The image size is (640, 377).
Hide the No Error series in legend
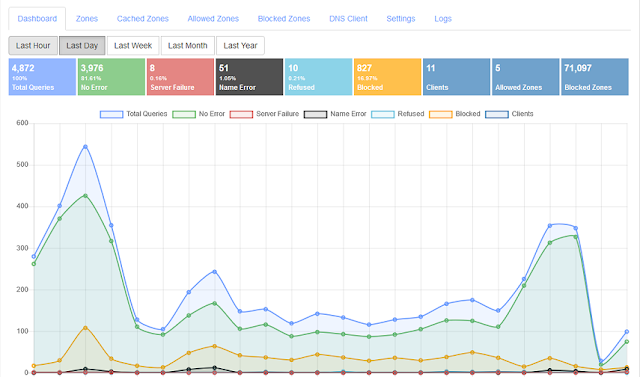[184, 114]
